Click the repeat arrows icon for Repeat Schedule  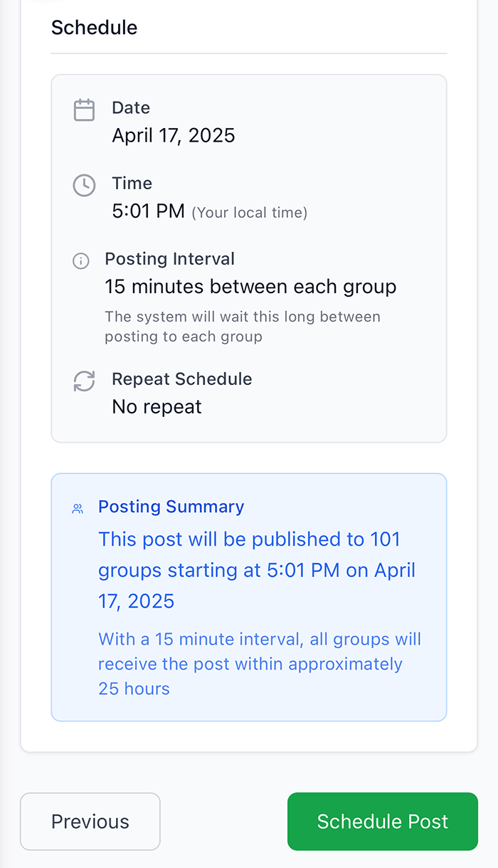83,381
